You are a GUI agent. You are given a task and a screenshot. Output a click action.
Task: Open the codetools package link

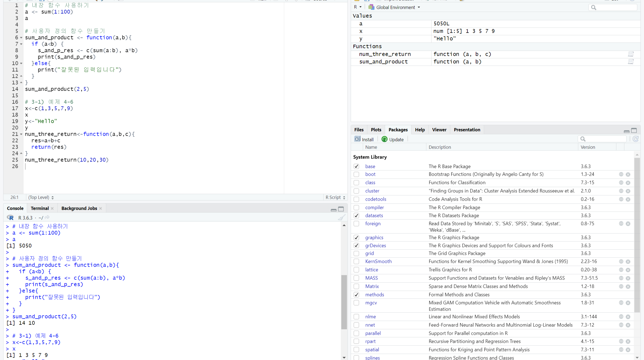376,199
